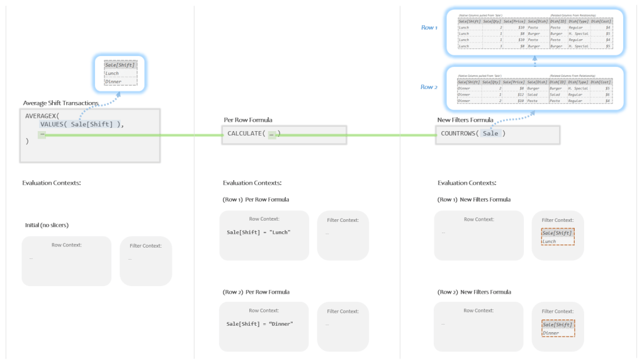Image resolution: width=644 pixels, height=363 pixels.
Task: Open the Row 2 Dinner sales table
Action: click(534, 88)
